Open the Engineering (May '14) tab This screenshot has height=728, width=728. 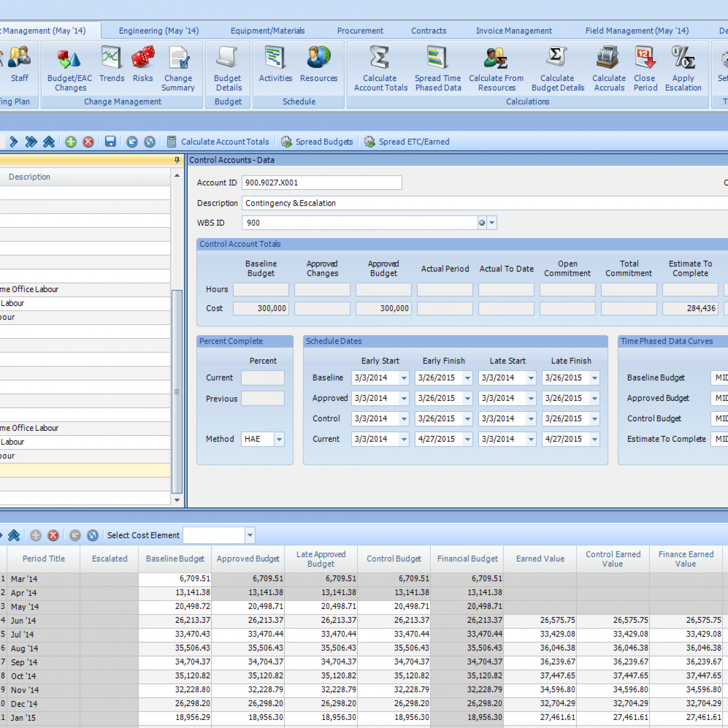159,31
